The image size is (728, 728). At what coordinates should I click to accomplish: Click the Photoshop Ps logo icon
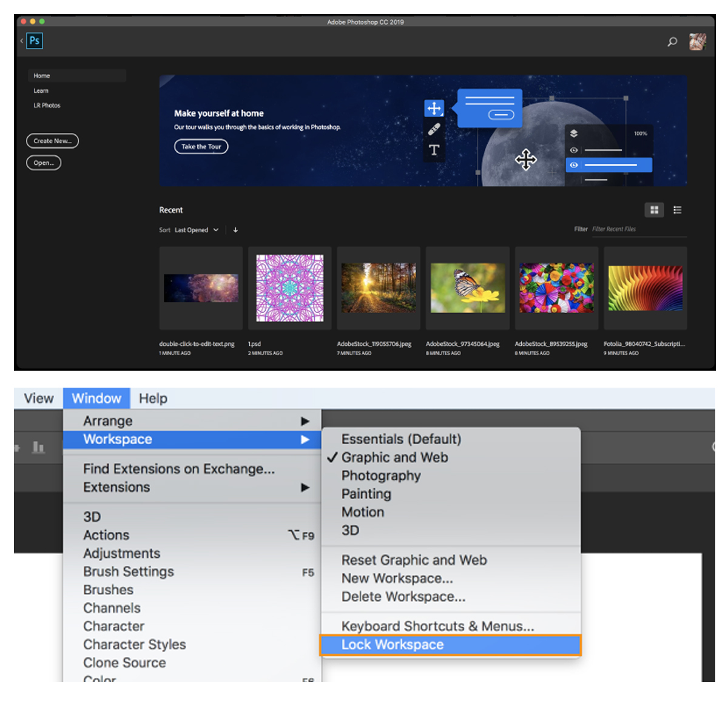click(35, 41)
